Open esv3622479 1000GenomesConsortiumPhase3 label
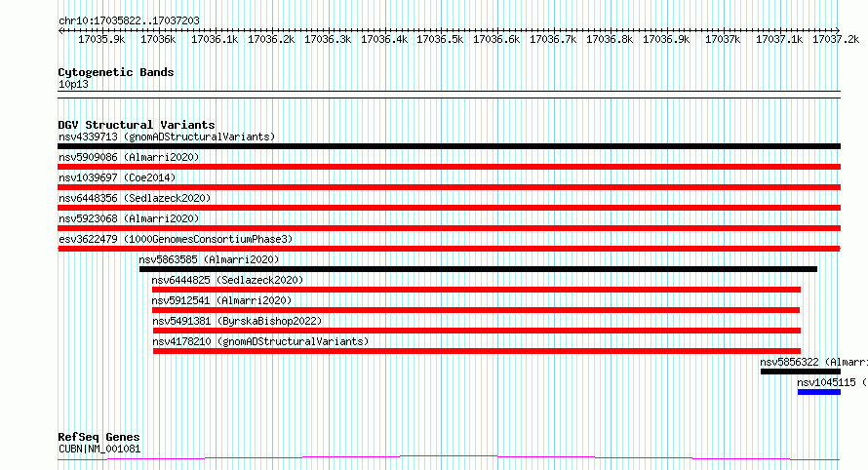 tap(176, 239)
